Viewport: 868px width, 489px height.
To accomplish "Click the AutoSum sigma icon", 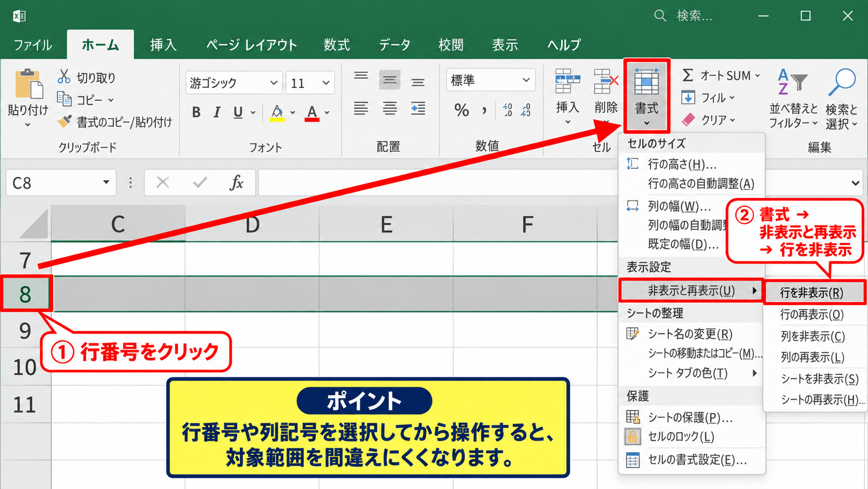I will click(688, 75).
